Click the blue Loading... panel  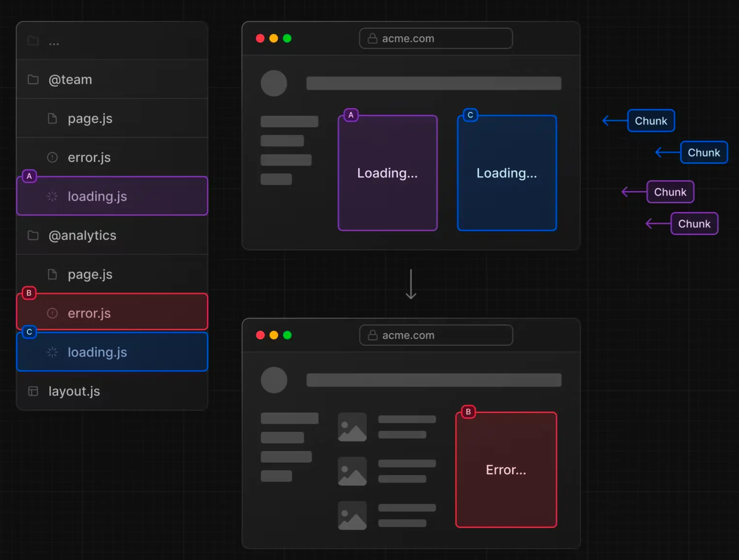(x=507, y=173)
